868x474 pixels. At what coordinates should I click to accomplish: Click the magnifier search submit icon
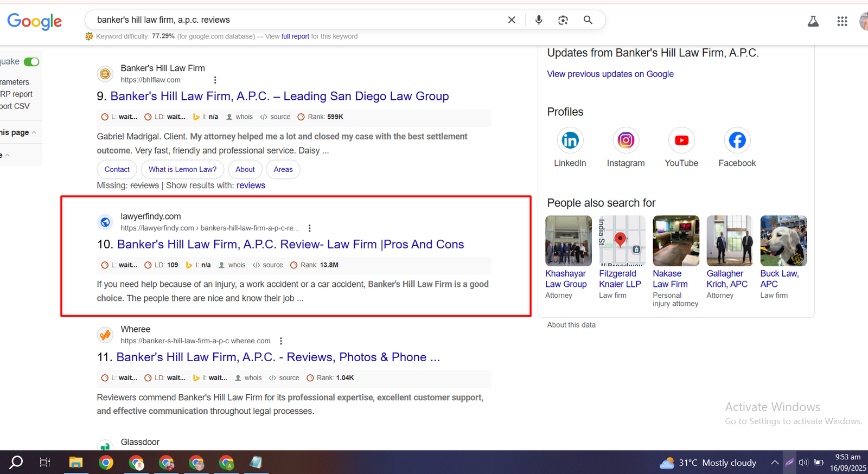pos(588,20)
